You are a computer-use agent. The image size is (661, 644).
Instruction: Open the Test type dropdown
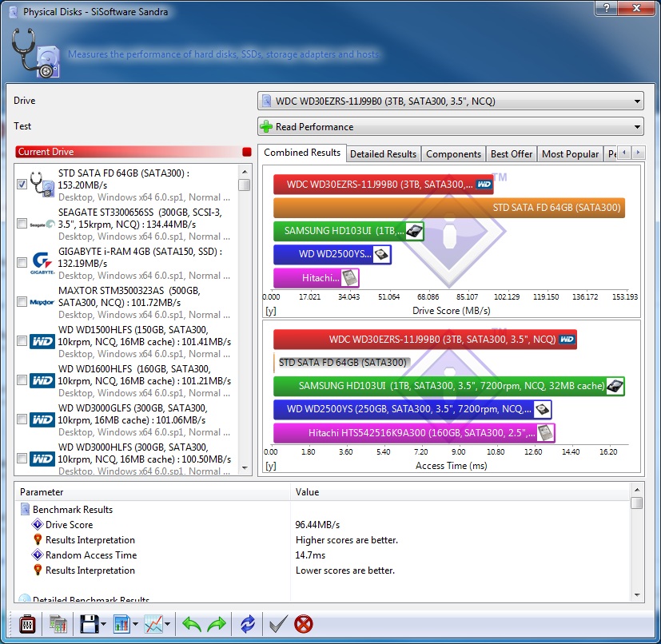click(x=451, y=126)
